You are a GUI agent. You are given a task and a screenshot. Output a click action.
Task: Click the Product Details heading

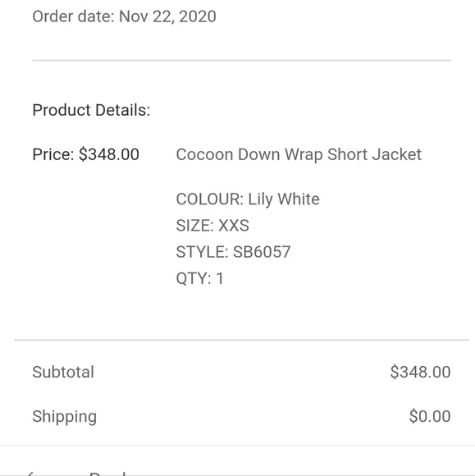[x=91, y=110]
